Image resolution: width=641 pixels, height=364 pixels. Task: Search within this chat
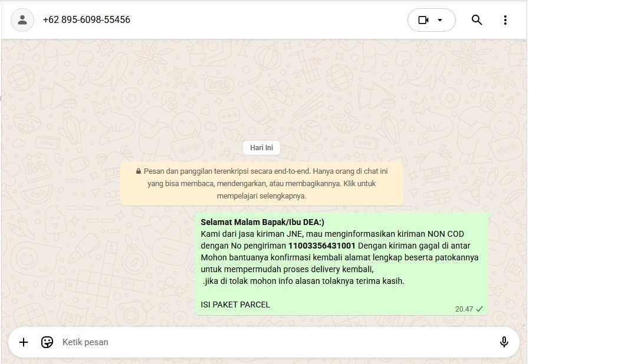pyautogui.click(x=476, y=20)
